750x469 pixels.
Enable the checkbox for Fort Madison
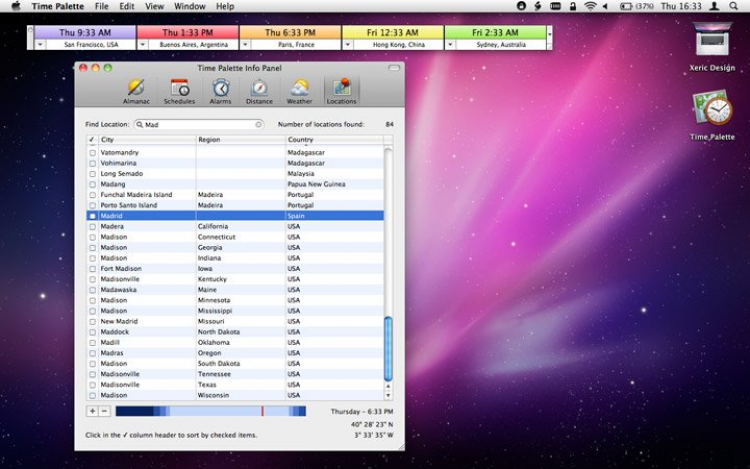93,269
